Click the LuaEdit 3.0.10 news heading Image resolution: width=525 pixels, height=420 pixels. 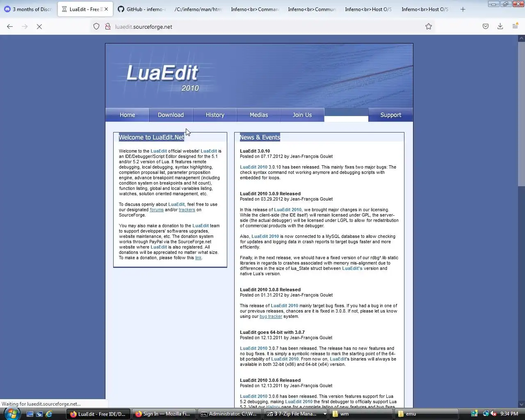[255, 151]
